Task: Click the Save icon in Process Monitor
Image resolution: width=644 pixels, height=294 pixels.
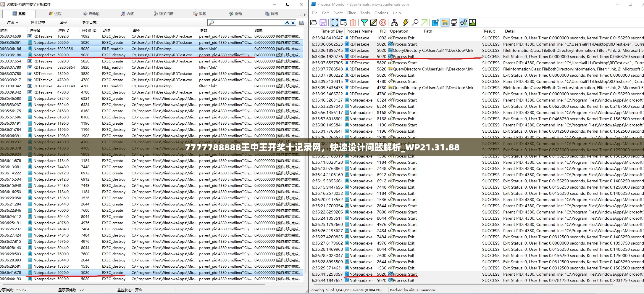Action: pos(323,23)
